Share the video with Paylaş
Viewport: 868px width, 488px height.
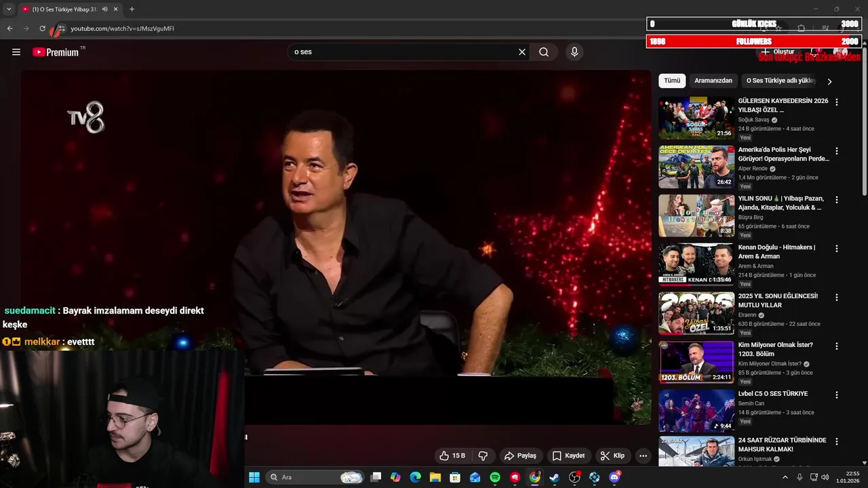click(x=520, y=455)
